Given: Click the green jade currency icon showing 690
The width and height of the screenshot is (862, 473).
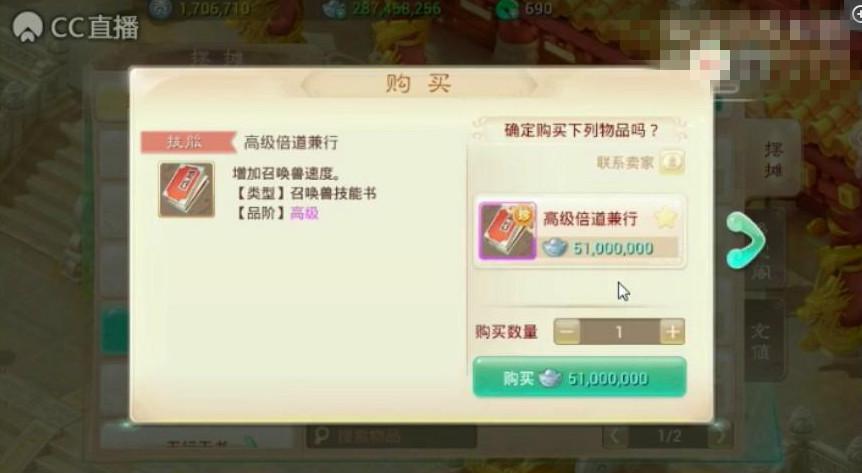Looking at the screenshot, I should point(507,9).
